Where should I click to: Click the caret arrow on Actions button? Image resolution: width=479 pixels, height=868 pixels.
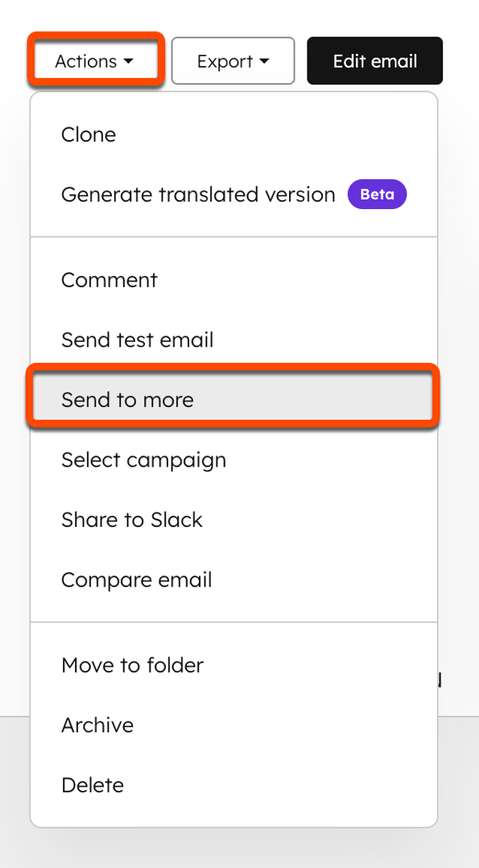click(128, 61)
